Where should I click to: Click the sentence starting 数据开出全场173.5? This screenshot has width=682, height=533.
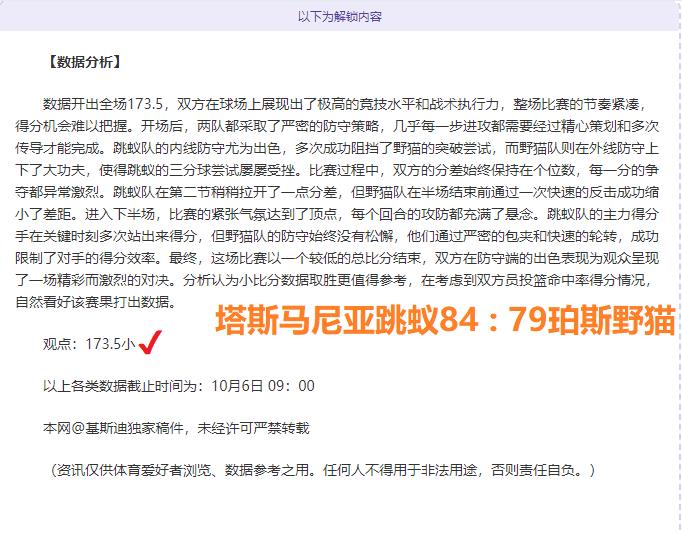tap(200, 104)
